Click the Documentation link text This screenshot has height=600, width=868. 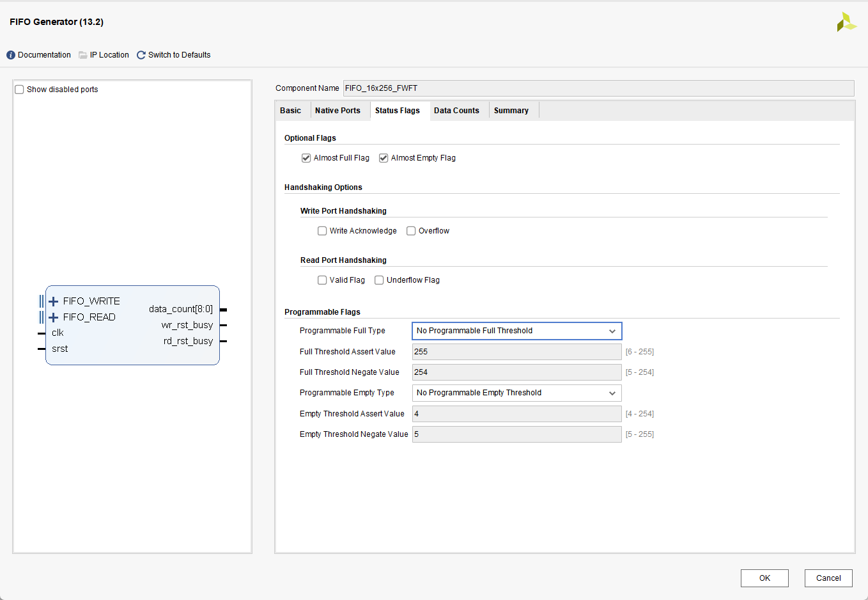[x=44, y=55]
